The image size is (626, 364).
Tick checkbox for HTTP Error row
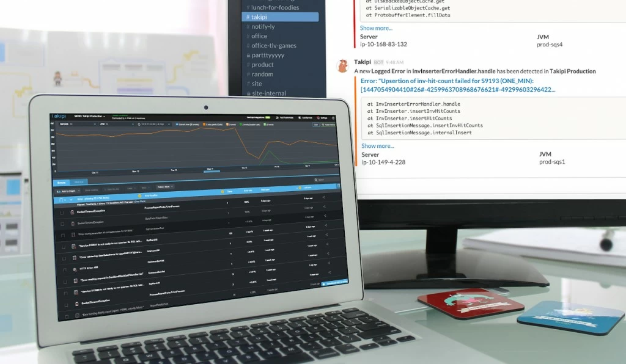(x=65, y=270)
